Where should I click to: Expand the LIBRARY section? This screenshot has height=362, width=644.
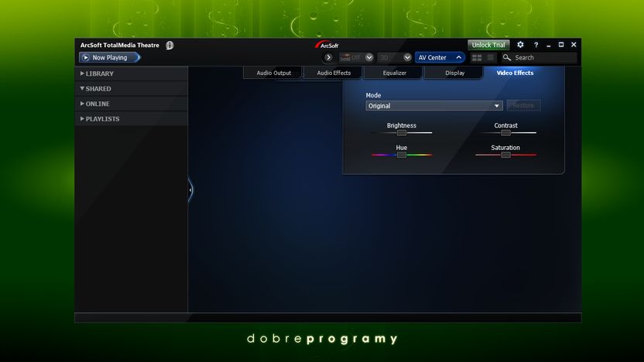[x=131, y=73]
